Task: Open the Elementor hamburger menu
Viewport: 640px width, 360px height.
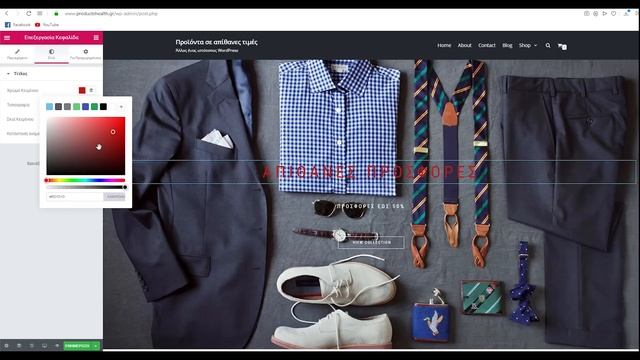Action: point(7,38)
